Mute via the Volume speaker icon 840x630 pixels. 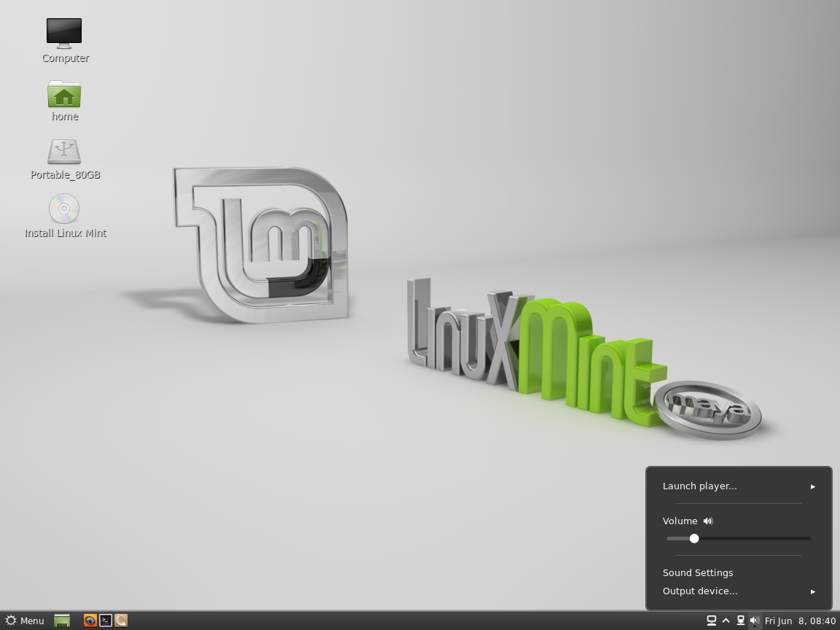tap(708, 521)
